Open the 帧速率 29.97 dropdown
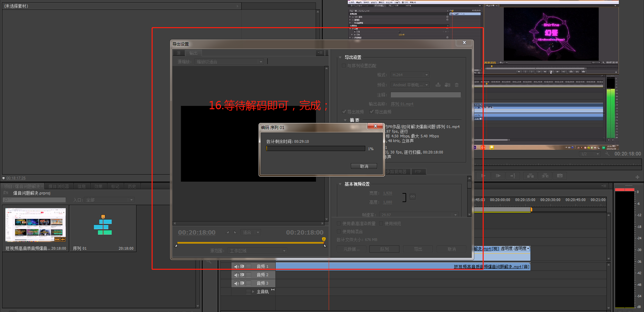644x312 pixels. click(419, 214)
